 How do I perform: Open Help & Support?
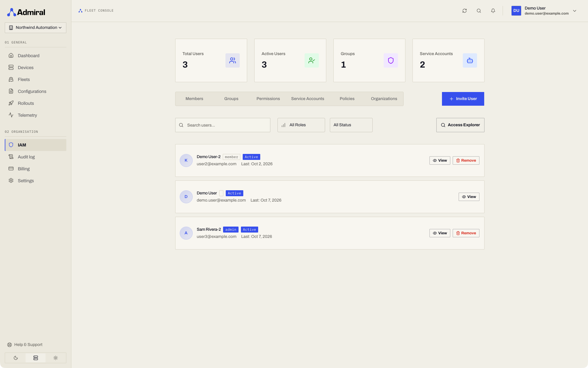[x=25, y=344]
